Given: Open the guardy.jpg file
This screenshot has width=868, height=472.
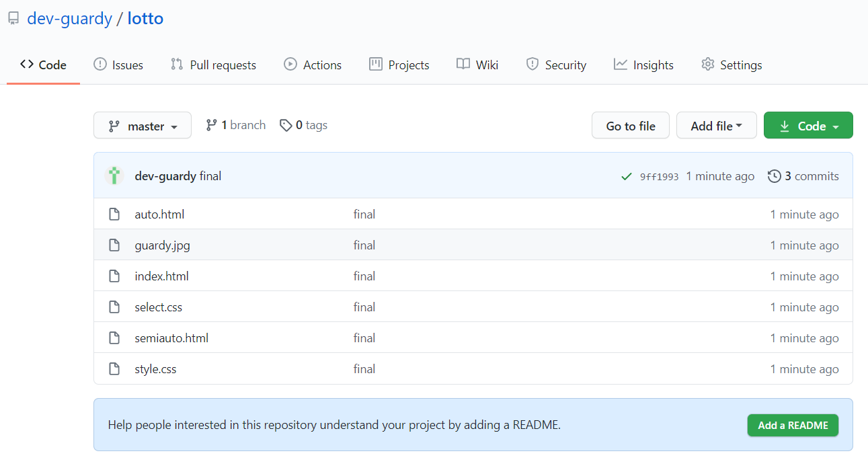Looking at the screenshot, I should coord(162,245).
